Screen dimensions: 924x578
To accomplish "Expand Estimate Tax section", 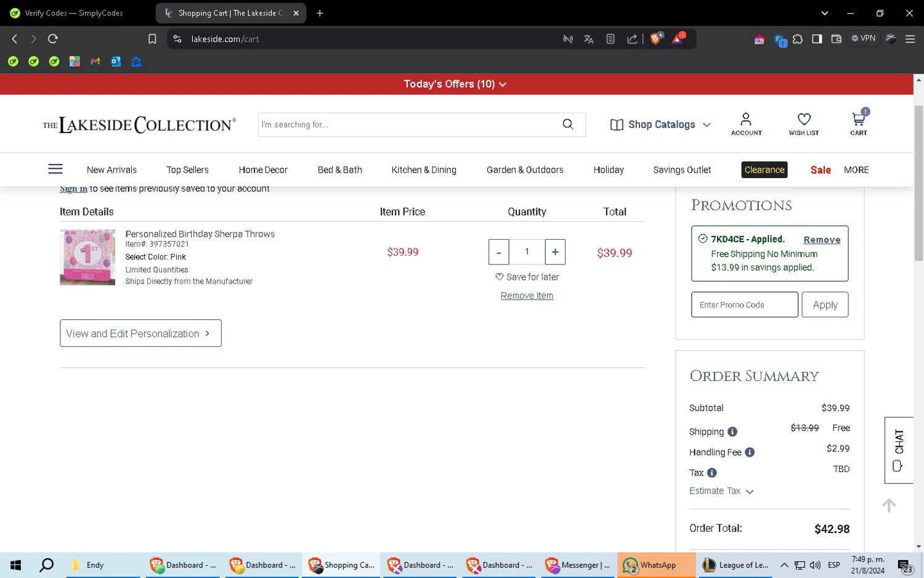I will [721, 491].
